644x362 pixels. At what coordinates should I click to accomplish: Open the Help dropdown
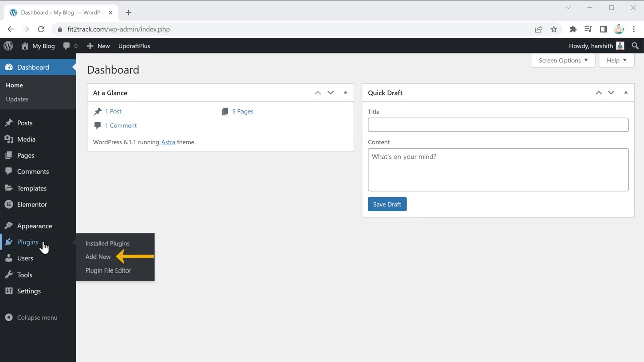(616, 60)
